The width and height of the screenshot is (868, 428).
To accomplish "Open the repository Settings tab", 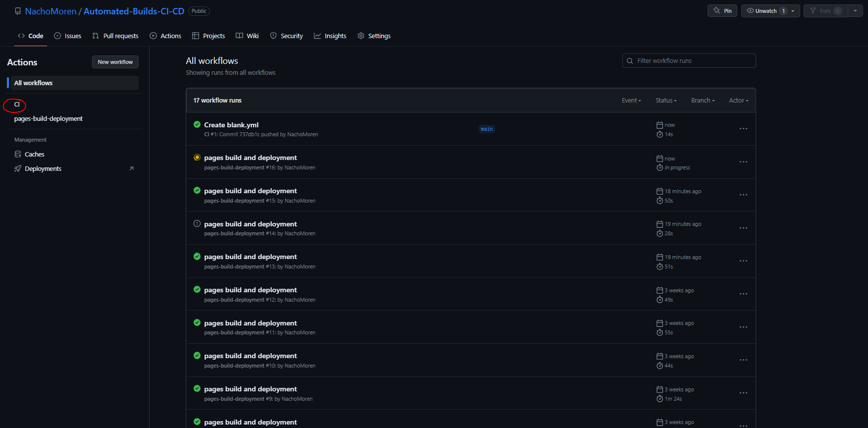I will (x=374, y=36).
